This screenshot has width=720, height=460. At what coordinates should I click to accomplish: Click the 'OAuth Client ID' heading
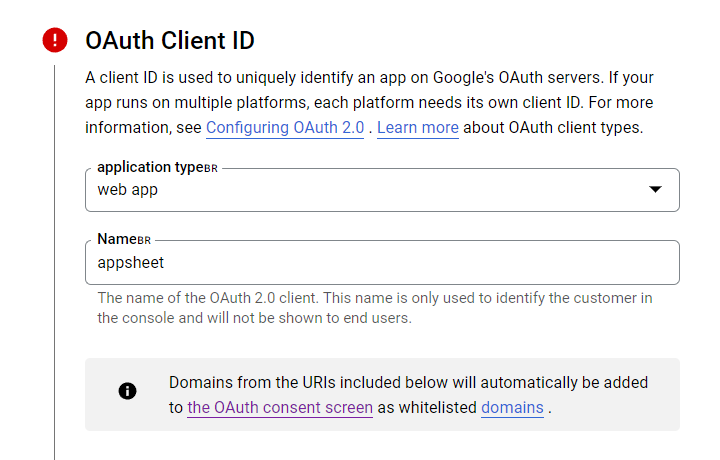(x=170, y=40)
